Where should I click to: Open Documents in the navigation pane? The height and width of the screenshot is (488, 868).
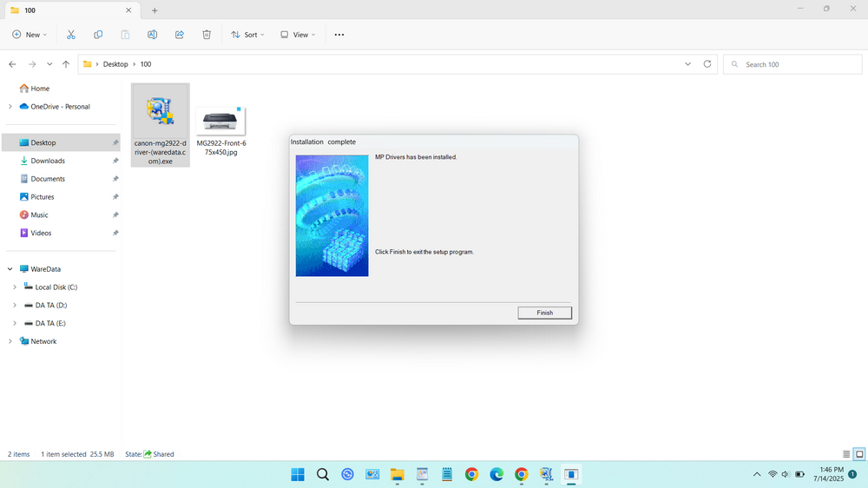coord(48,179)
